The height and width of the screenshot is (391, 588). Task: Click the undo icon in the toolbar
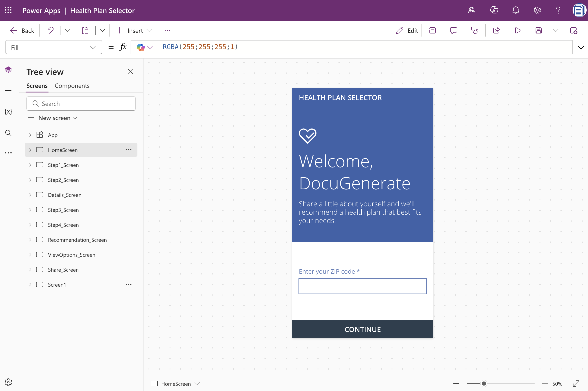click(50, 30)
